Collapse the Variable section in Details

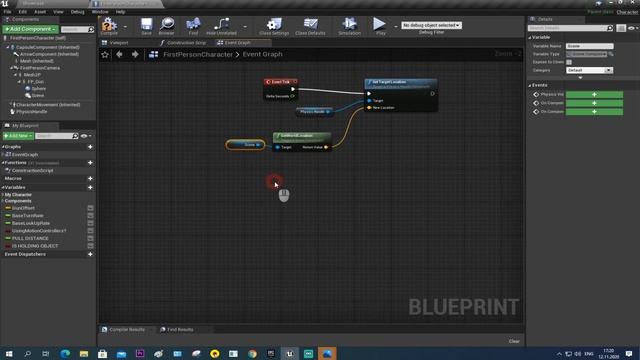(x=530, y=37)
